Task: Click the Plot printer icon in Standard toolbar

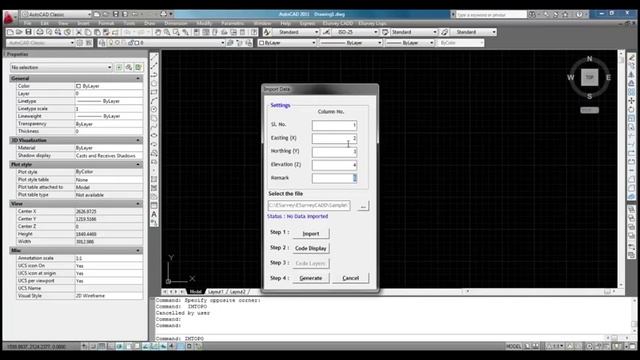Action: click(x=40, y=32)
